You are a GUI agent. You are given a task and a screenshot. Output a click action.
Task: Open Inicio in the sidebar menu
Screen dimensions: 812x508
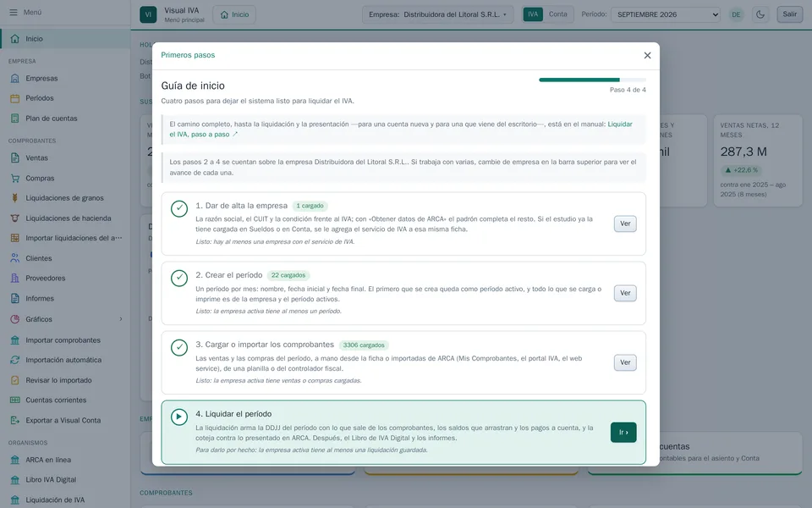pyautogui.click(x=65, y=39)
